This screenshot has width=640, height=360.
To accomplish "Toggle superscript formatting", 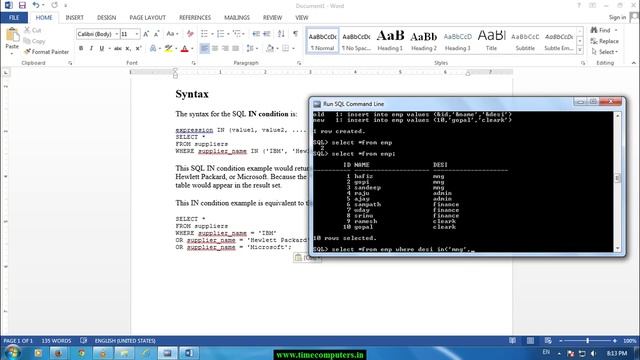I will (x=138, y=48).
